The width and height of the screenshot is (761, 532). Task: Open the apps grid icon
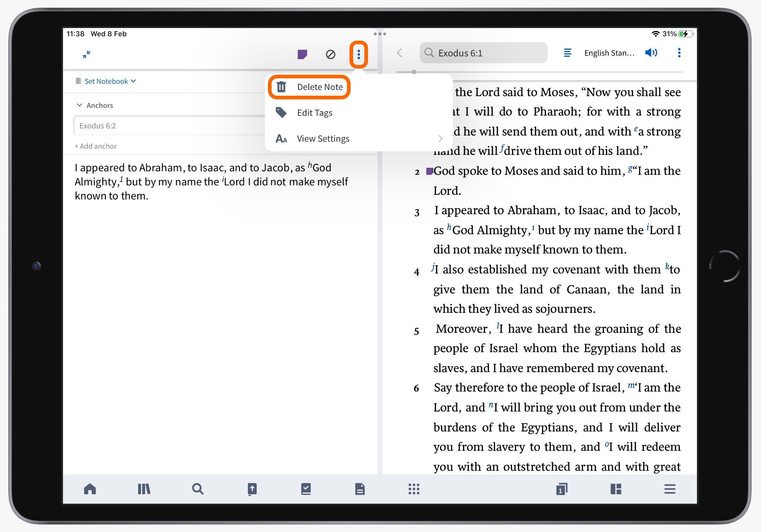pos(414,489)
